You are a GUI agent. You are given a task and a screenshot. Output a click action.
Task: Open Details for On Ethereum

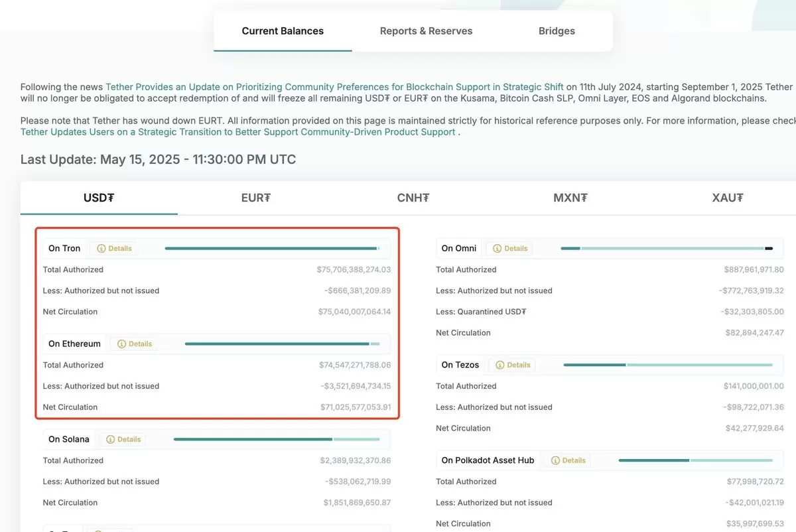pyautogui.click(x=135, y=344)
